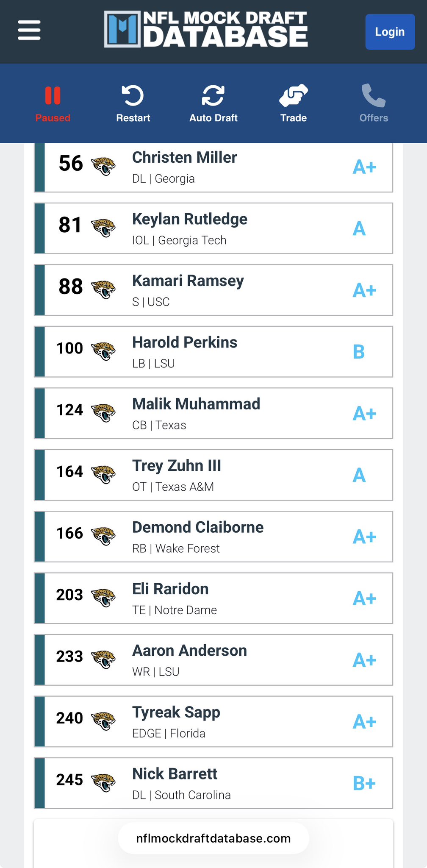427x868 pixels.
Task: Start Auto Draft
Action: (213, 104)
